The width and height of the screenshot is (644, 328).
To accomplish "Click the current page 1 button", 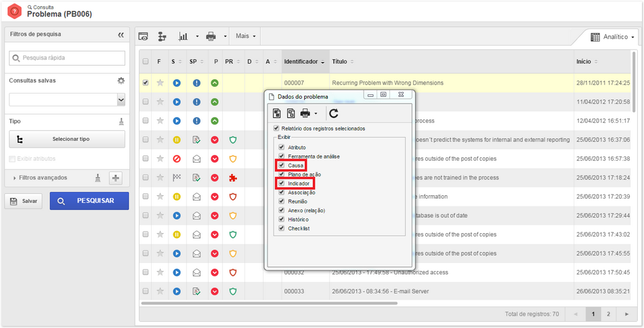I will pos(593,314).
